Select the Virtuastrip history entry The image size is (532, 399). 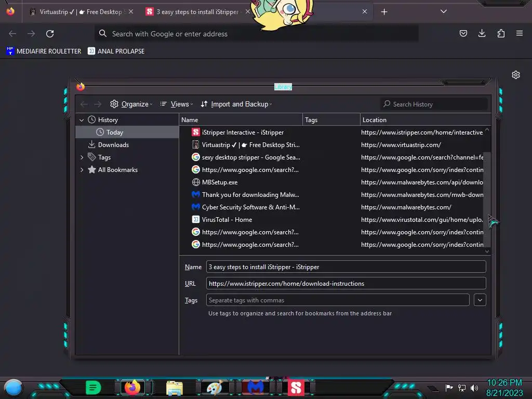tap(331, 145)
